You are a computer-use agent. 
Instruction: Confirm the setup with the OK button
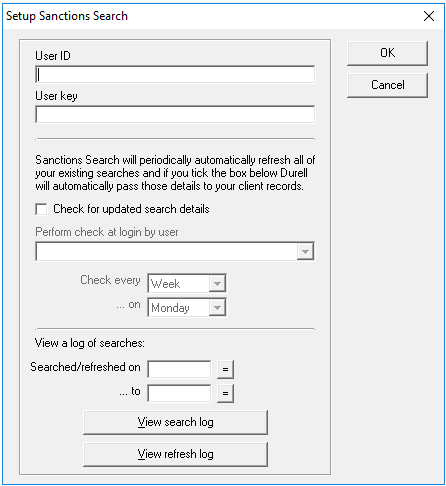(x=387, y=53)
